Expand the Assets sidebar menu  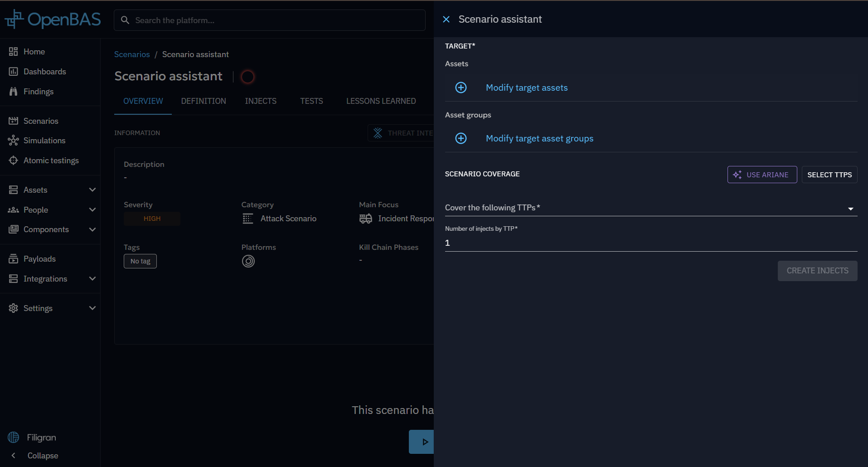pos(92,190)
